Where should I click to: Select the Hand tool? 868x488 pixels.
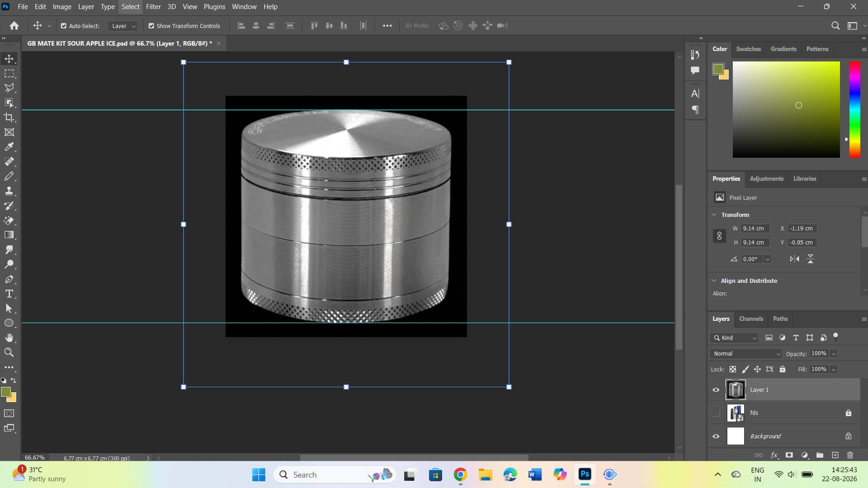[x=9, y=338]
